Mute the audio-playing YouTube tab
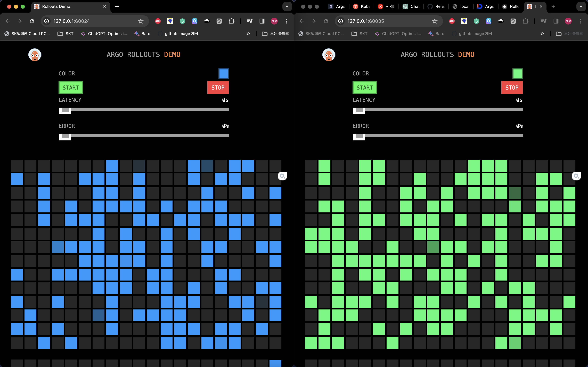This screenshot has width=588, height=367. [x=392, y=6]
